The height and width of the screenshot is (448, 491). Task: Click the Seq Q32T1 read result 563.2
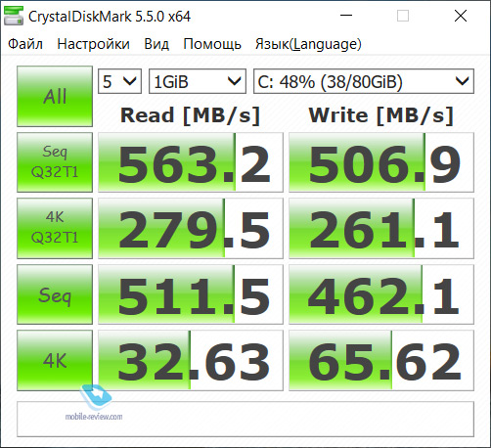click(191, 162)
